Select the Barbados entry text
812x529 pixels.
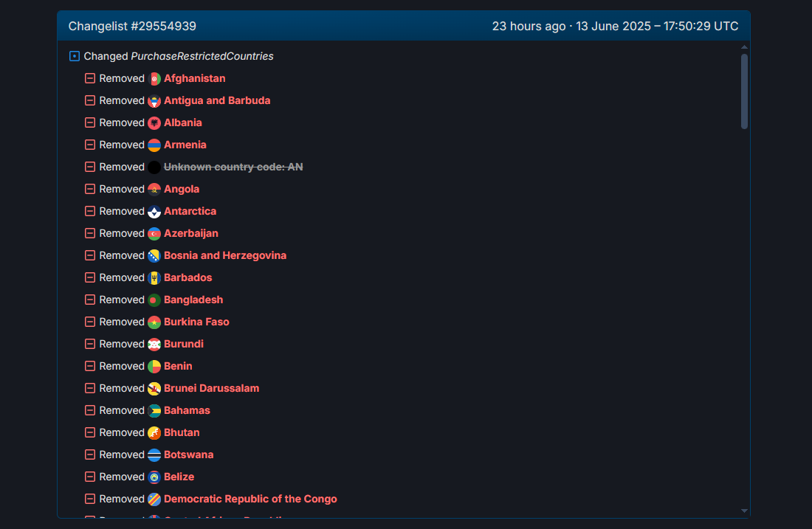pyautogui.click(x=188, y=278)
